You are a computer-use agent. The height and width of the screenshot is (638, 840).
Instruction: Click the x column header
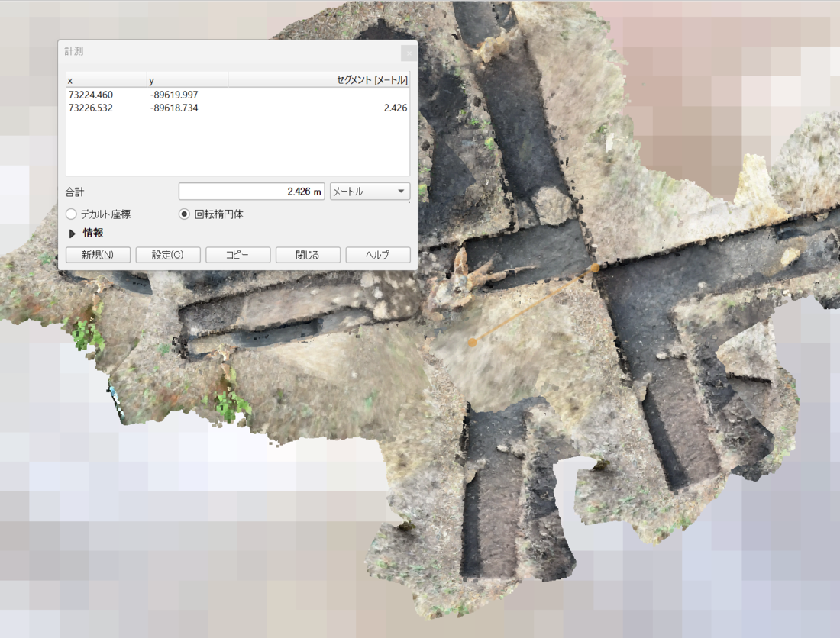(105, 80)
